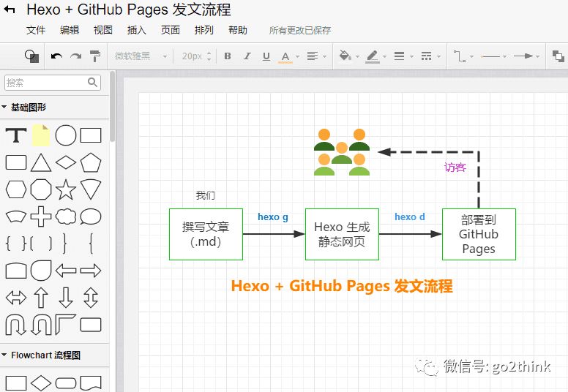
Task: Open the 插入 menu
Action: [x=137, y=30]
